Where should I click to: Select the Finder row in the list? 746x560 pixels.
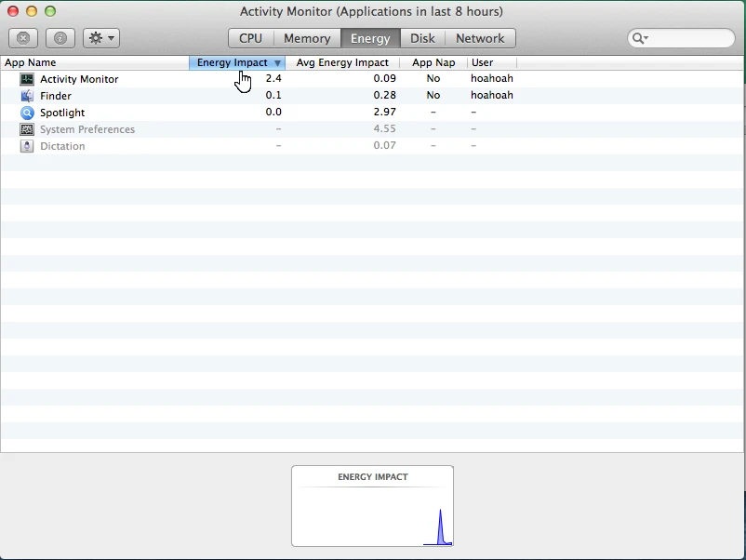tap(140, 95)
